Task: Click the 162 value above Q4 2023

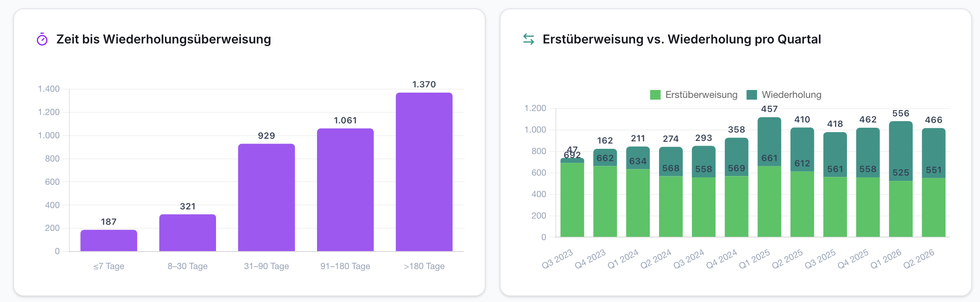Action: pyautogui.click(x=605, y=140)
